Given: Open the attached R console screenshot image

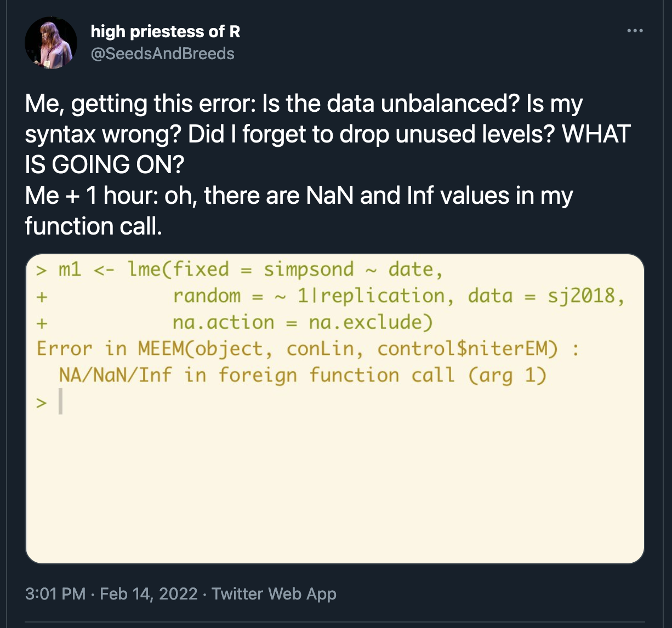Looking at the screenshot, I should 335,409.
